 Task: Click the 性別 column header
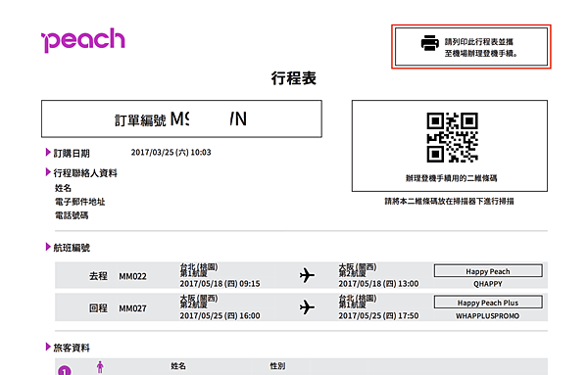coord(277,366)
